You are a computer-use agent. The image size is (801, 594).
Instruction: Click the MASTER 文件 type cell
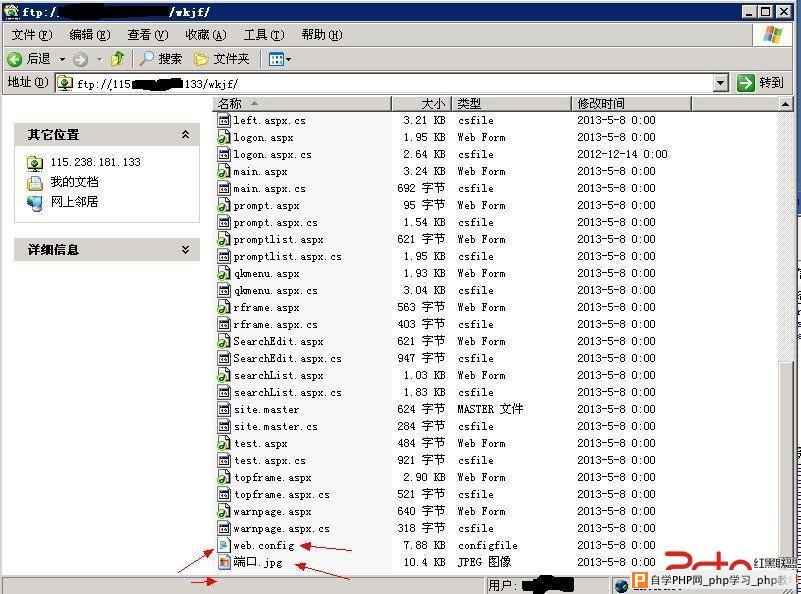click(x=490, y=409)
